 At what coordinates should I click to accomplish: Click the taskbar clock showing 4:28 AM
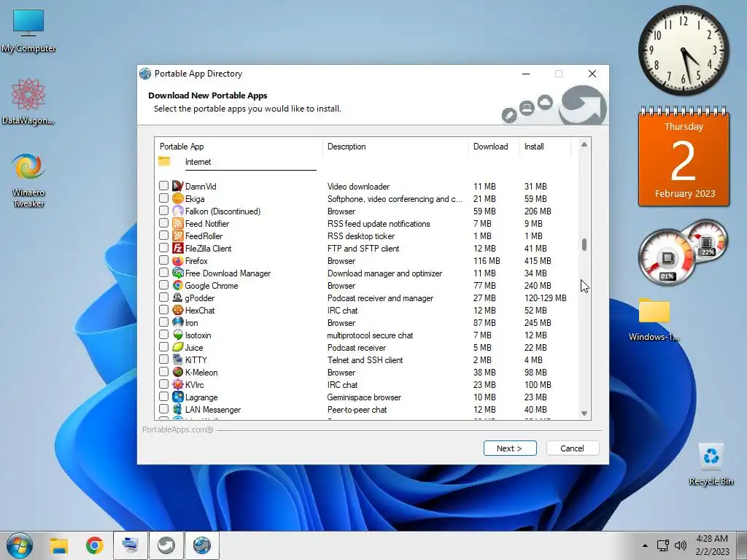coord(712,545)
